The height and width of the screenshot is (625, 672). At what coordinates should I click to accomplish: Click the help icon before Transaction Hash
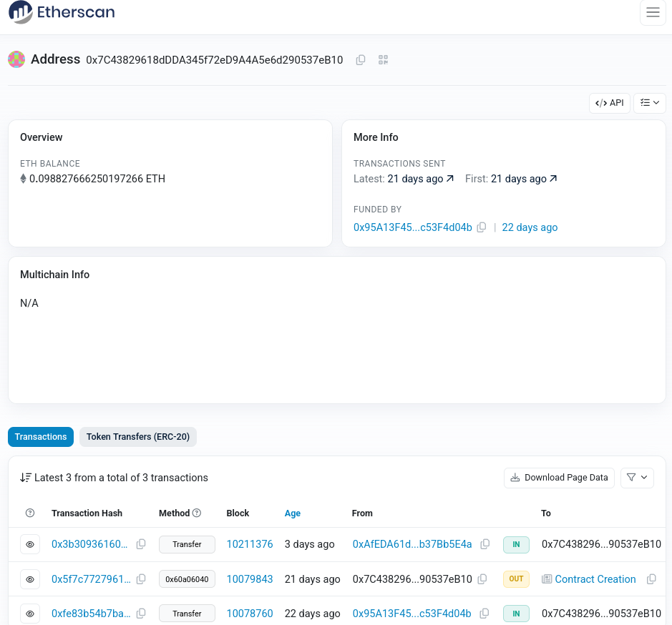click(x=30, y=513)
